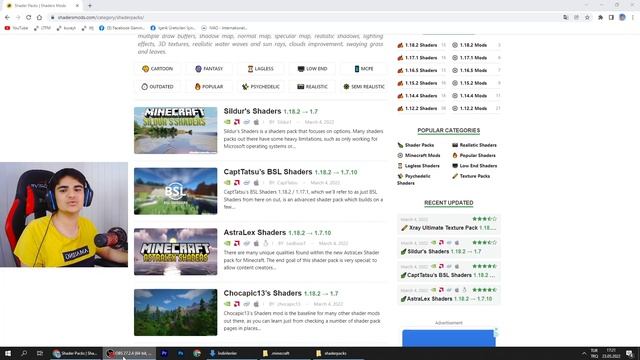Viewport: 640px width, 360px height.
Task: Open the Lagless shader category
Action: [261, 69]
